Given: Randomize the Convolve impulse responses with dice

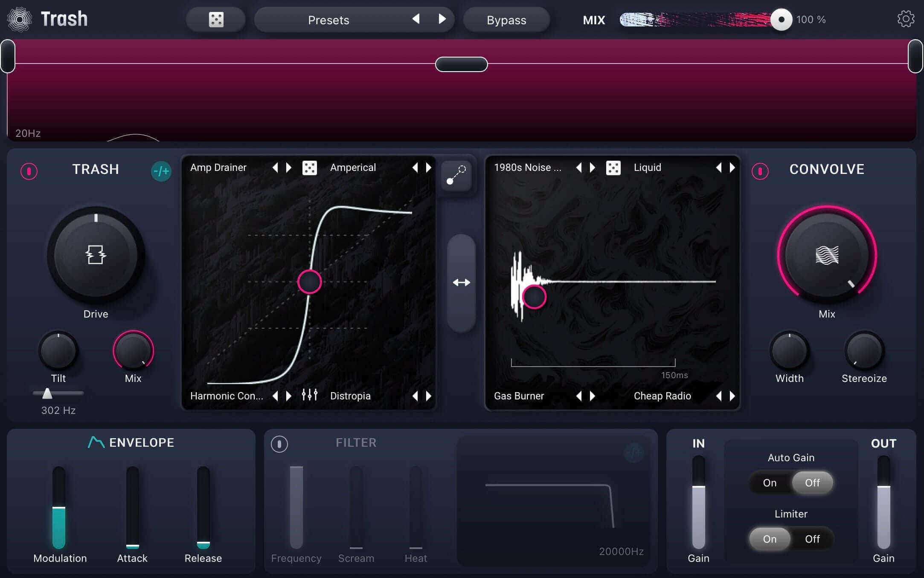Looking at the screenshot, I should (x=613, y=168).
